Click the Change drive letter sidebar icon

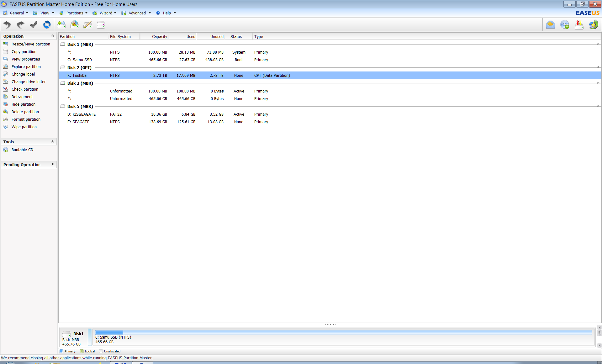point(5,82)
